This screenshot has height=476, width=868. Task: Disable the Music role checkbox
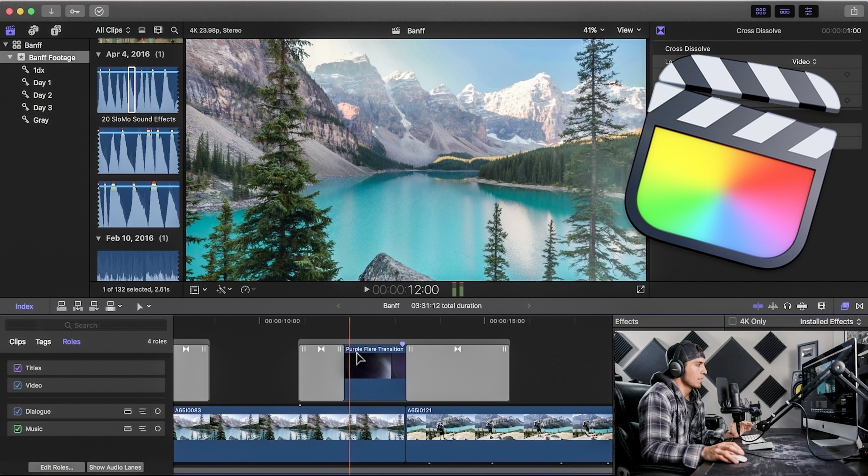click(x=18, y=429)
